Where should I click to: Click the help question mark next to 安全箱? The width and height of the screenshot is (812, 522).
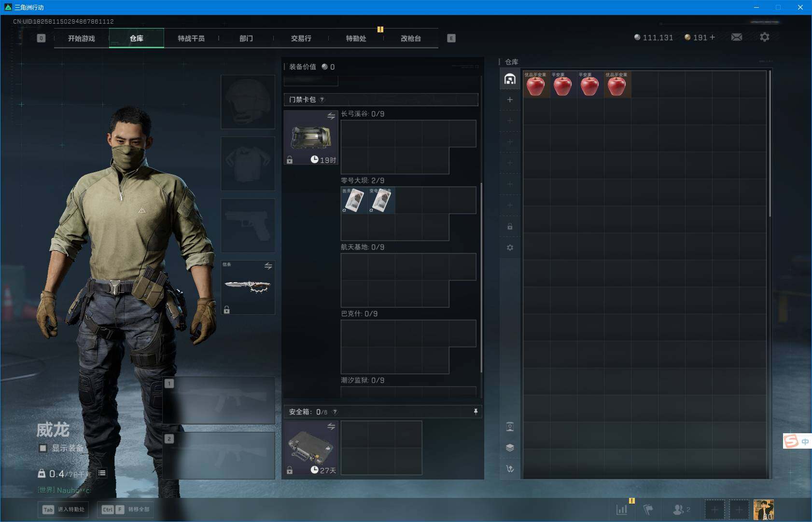click(x=335, y=412)
